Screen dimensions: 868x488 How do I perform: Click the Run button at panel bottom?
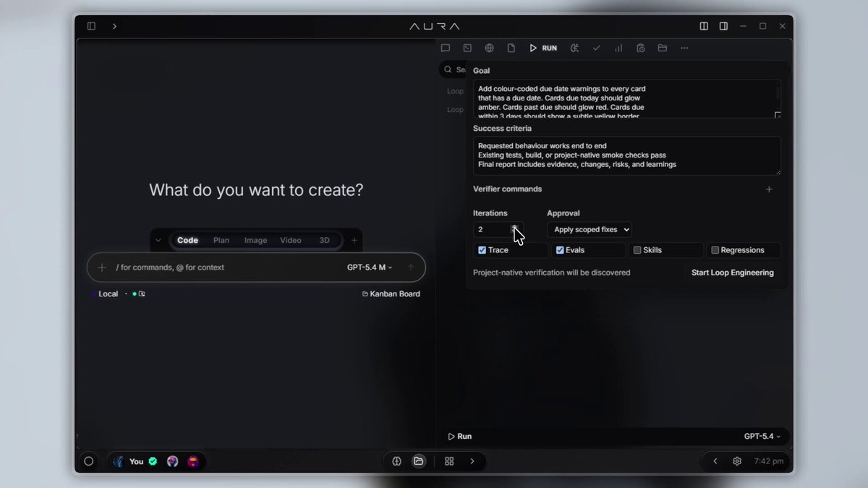click(x=460, y=437)
